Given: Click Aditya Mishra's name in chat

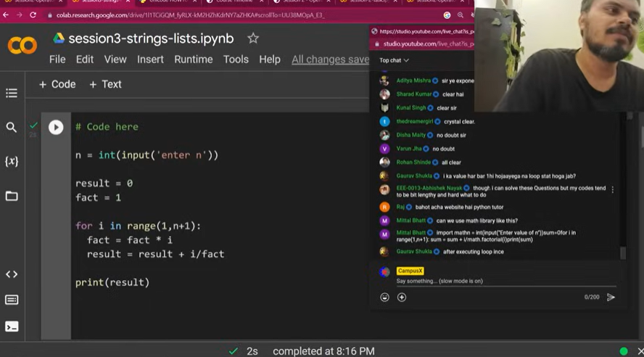Looking at the screenshot, I should (x=413, y=81).
